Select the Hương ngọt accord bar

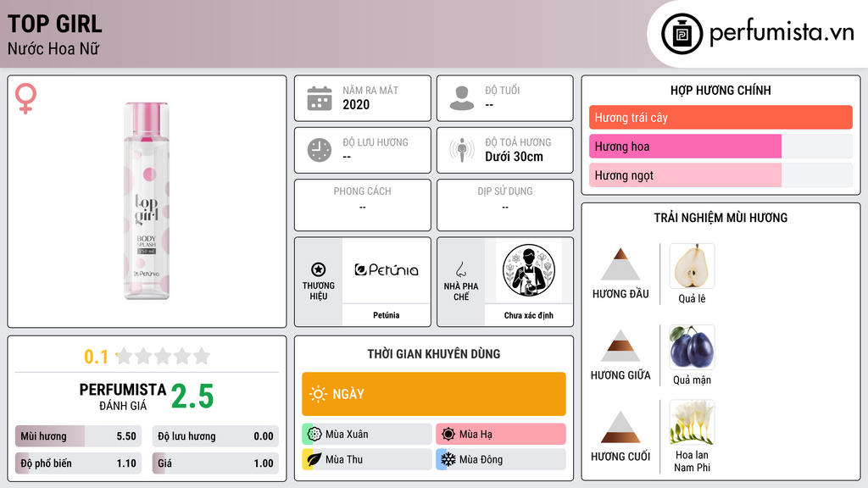click(x=721, y=175)
